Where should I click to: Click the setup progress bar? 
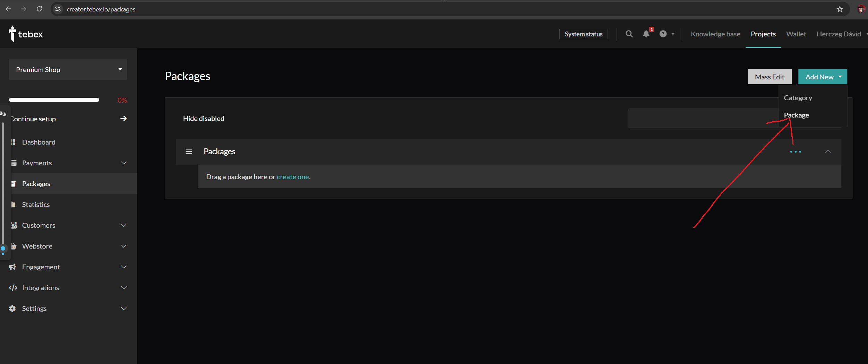click(54, 100)
